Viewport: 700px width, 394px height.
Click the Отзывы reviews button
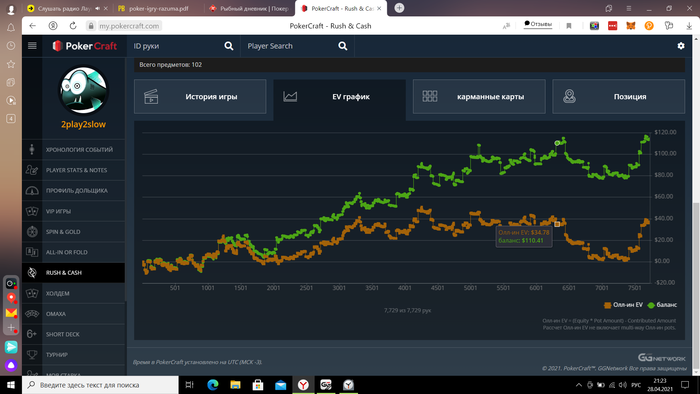tap(538, 24)
